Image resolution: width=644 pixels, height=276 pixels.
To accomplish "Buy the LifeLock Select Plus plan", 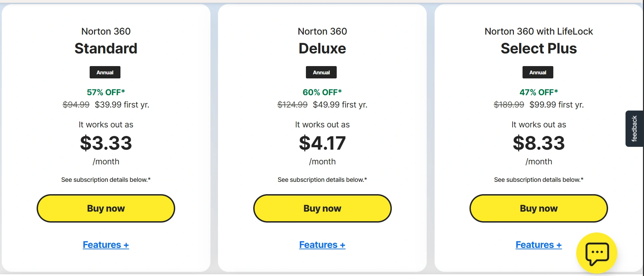I will point(539,208).
